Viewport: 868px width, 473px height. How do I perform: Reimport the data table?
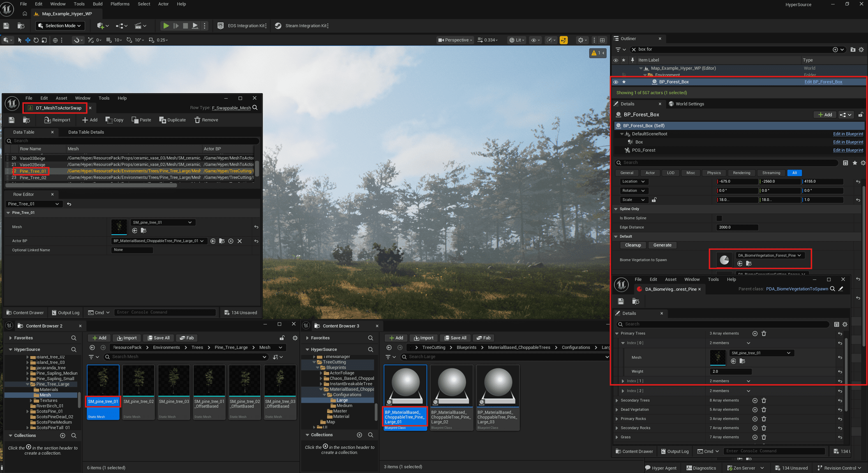57,120
